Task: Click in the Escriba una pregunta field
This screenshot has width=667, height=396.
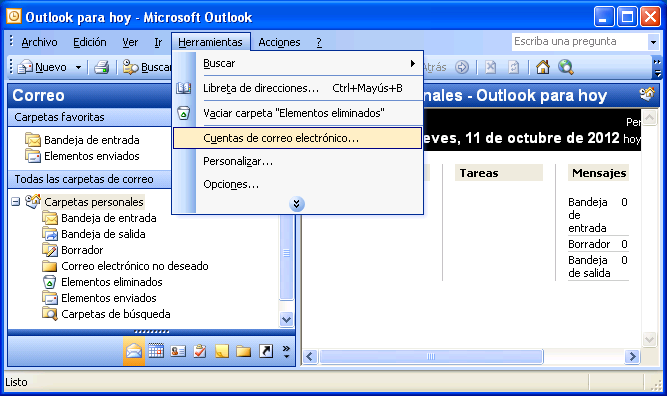Action: coord(579,42)
